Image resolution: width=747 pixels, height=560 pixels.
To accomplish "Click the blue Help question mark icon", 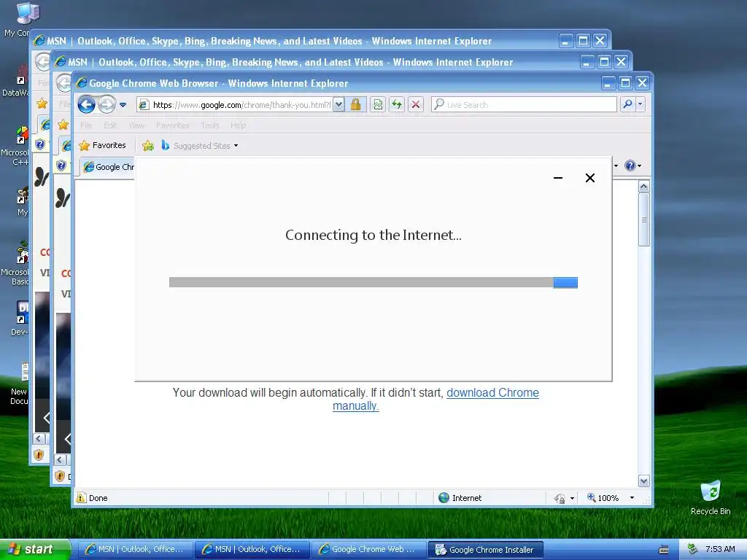I will (x=630, y=166).
